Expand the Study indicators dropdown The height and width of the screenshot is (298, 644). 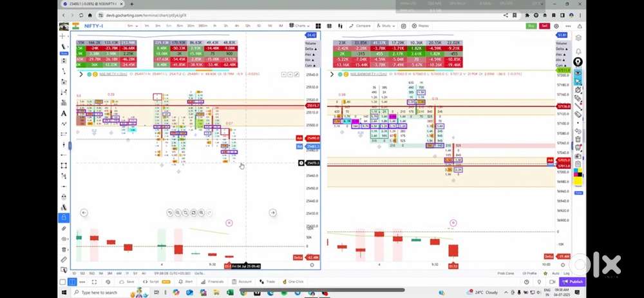pos(386,26)
